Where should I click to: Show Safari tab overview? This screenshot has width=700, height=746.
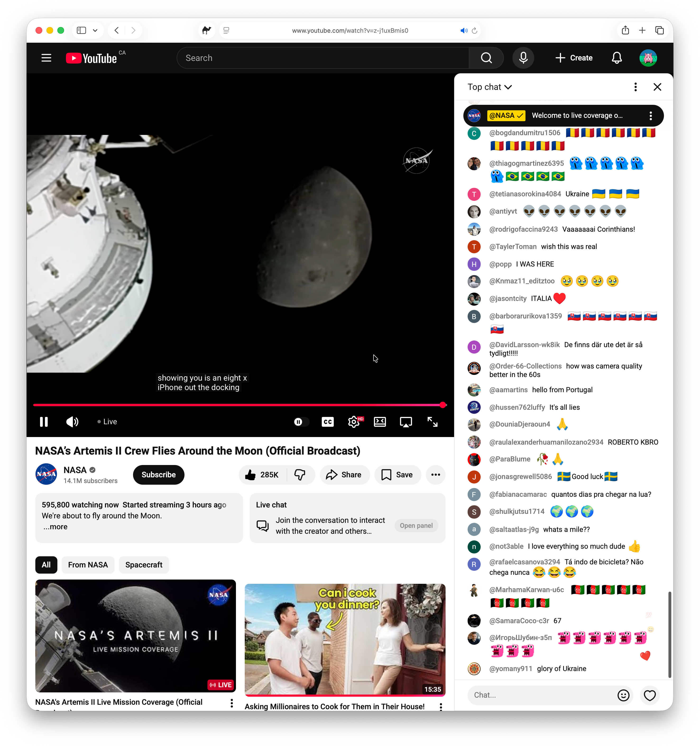(659, 30)
